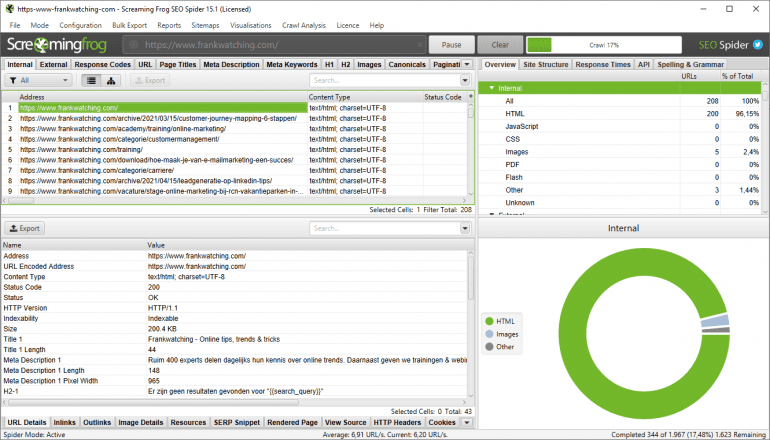
Task: Open the Bulk Export menu
Action: pyautogui.click(x=129, y=25)
